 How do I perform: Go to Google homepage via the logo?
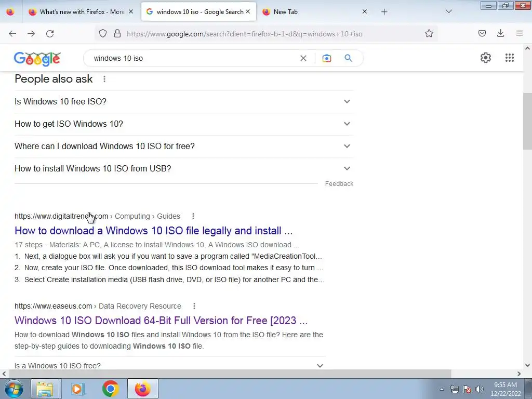click(x=37, y=58)
